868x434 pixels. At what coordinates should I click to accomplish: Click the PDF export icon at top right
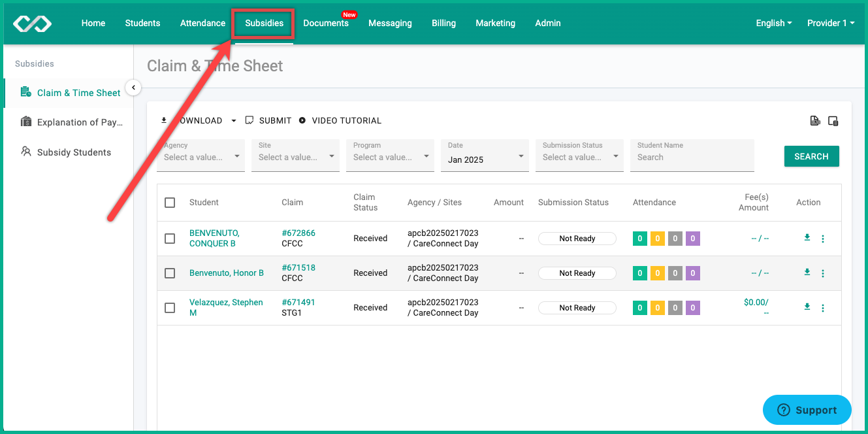(815, 120)
